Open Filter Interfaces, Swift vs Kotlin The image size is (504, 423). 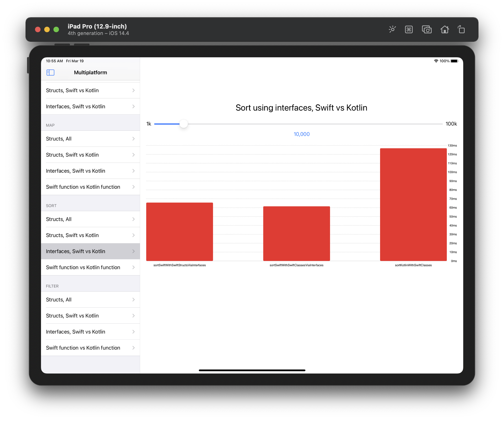point(90,332)
